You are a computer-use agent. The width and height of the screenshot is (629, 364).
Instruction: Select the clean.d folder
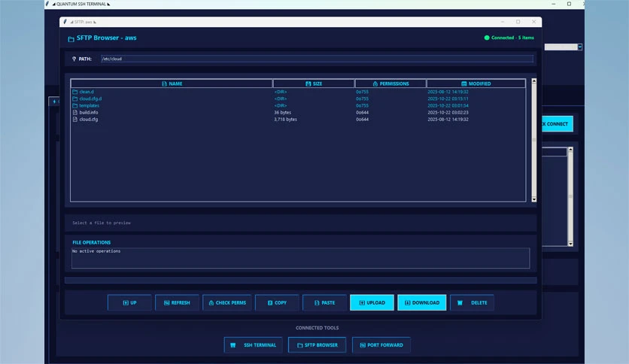coord(298,92)
